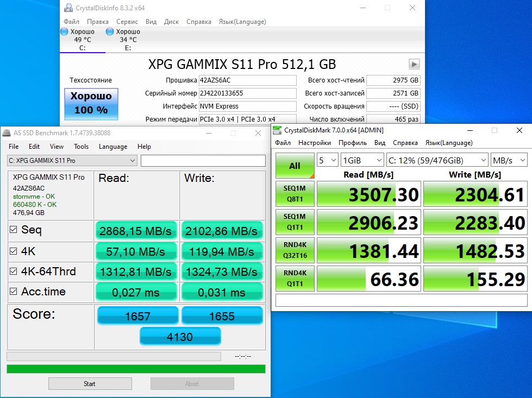Toggle the Acc.time test checkbox
This screenshot has height=398, width=532.
tap(14, 291)
